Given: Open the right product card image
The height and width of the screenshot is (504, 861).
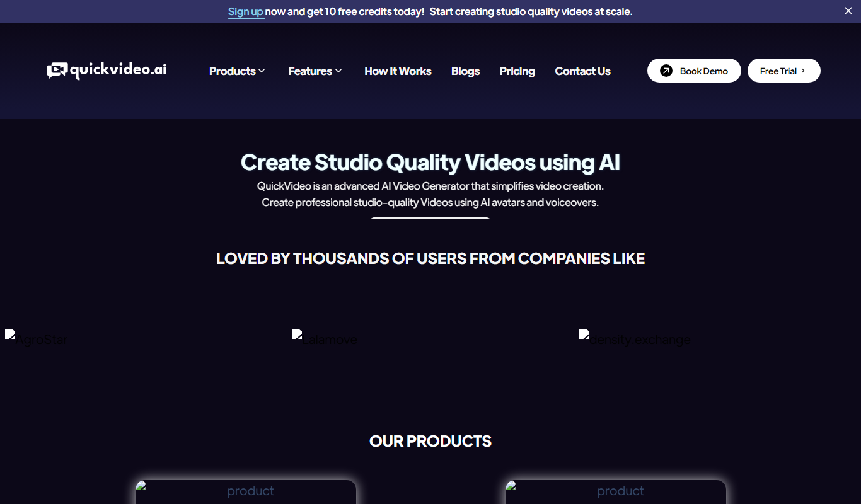Looking at the screenshot, I should tap(616, 492).
